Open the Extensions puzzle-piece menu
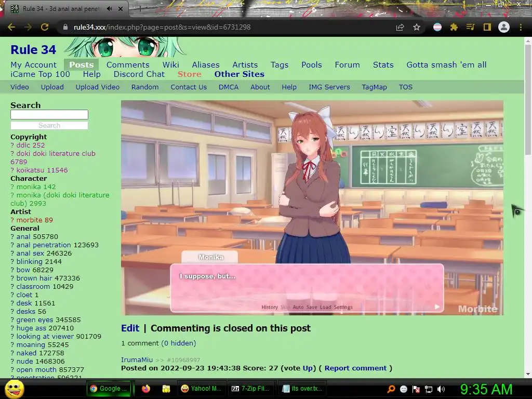 point(454,27)
